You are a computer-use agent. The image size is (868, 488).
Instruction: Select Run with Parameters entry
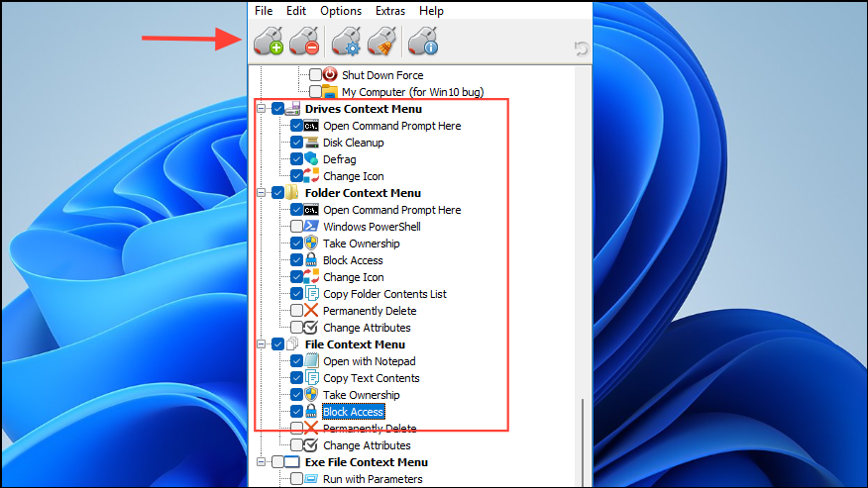(x=374, y=478)
